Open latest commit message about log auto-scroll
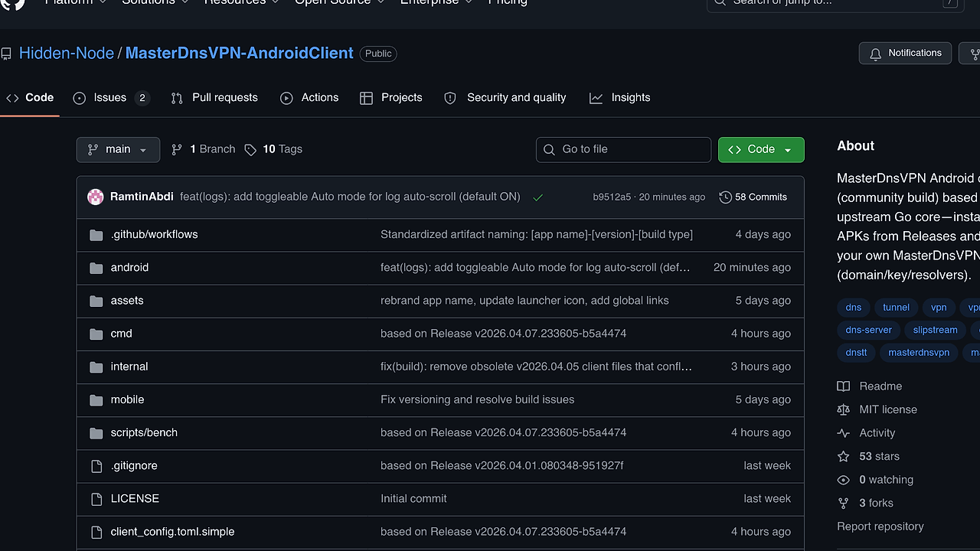 coord(350,197)
